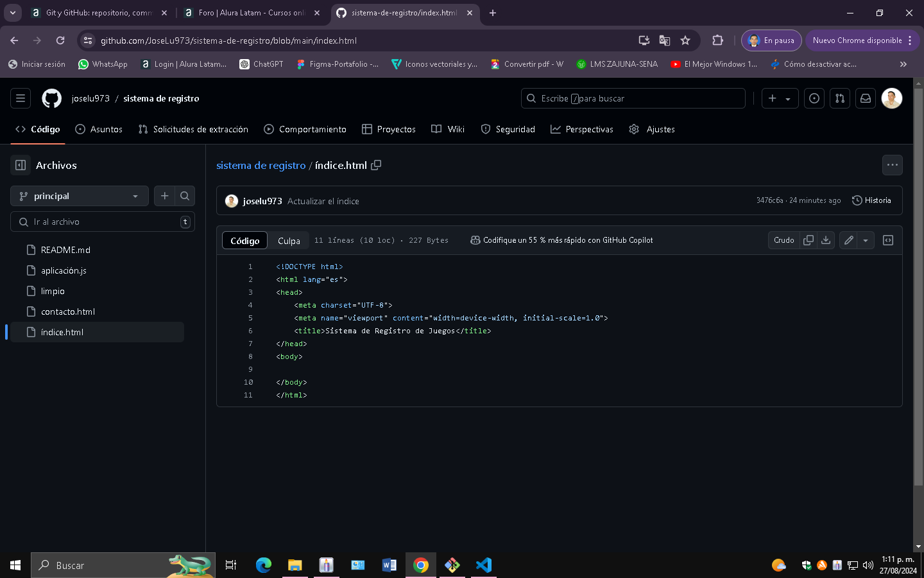Open the symbols panel icon
This screenshot has height=578, width=924.
(888, 240)
